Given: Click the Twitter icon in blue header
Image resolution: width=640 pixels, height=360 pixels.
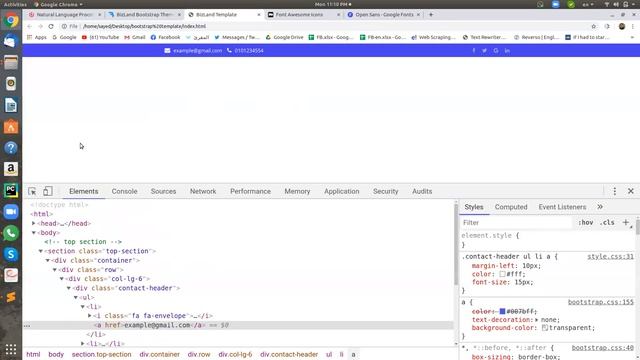Looking at the screenshot, I should pyautogui.click(x=484, y=51).
